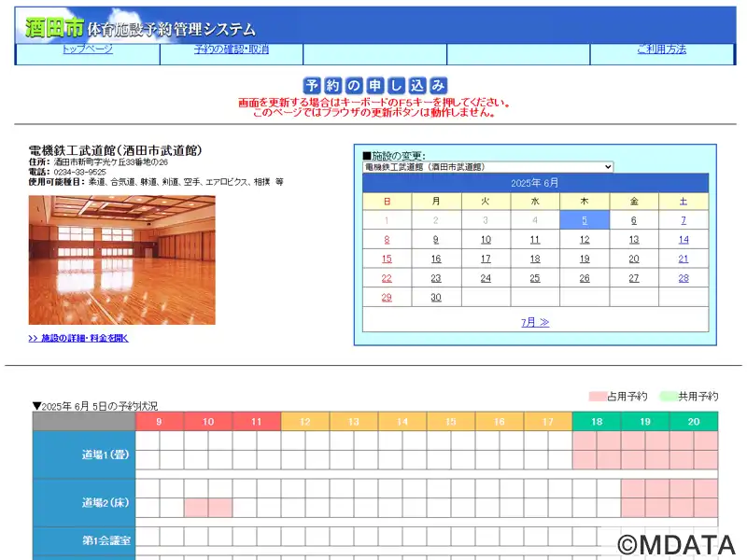Select June 16 in calendar
Screen dimensions: 747x560
coord(436,259)
